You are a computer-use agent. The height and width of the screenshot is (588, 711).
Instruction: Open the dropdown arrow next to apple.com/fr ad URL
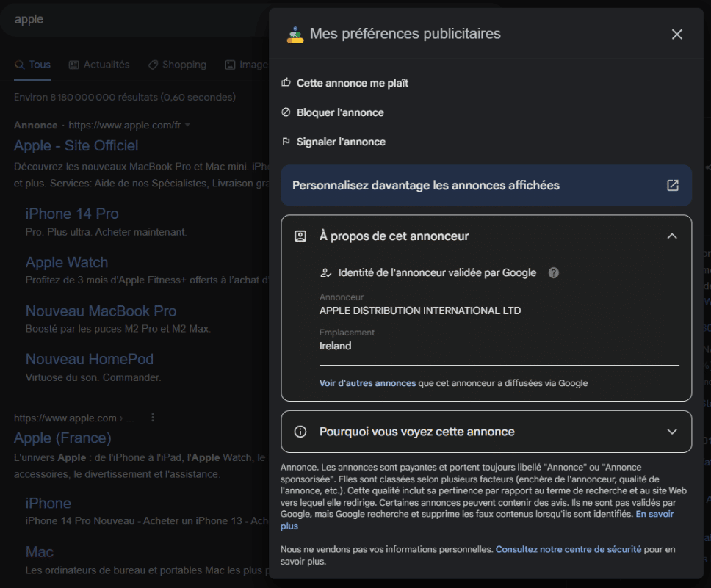(187, 125)
